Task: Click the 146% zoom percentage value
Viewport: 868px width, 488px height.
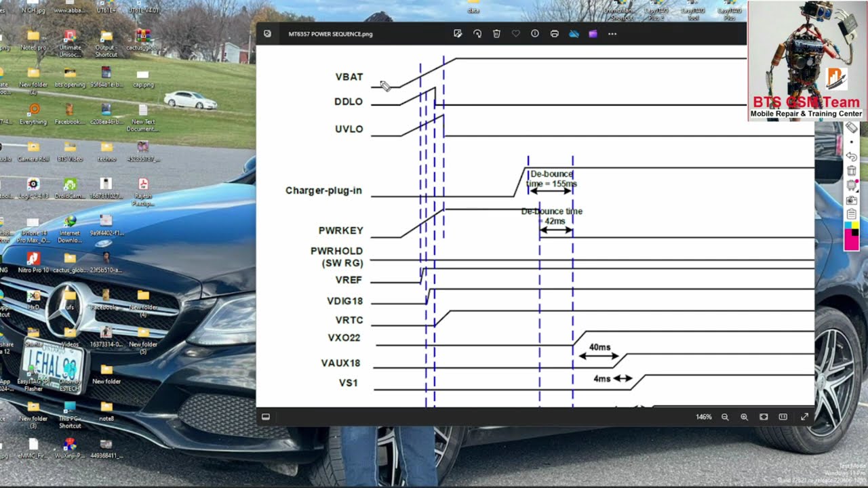Action: point(704,417)
